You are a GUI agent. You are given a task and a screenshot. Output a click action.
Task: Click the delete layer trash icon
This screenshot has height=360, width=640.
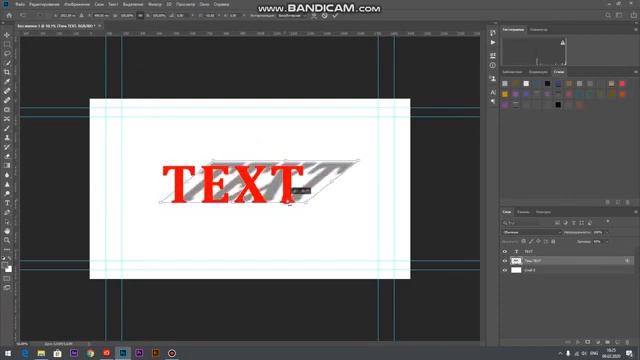pos(627,342)
